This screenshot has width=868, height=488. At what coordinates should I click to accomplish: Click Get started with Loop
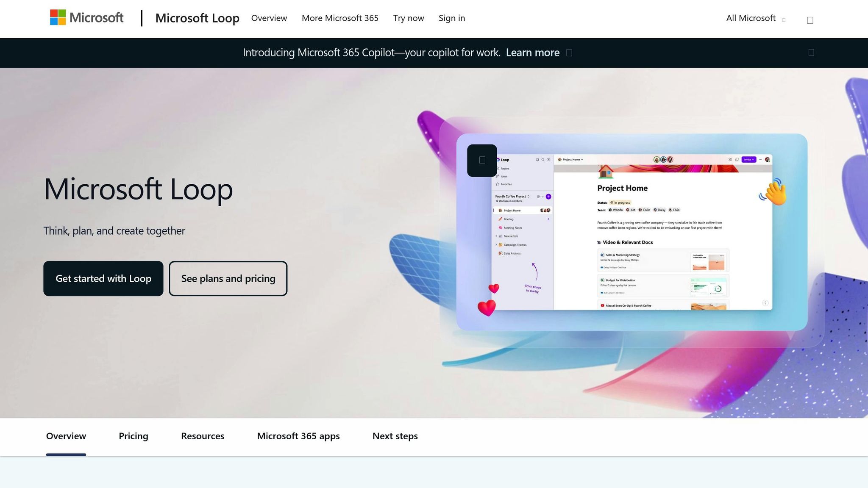coord(103,278)
